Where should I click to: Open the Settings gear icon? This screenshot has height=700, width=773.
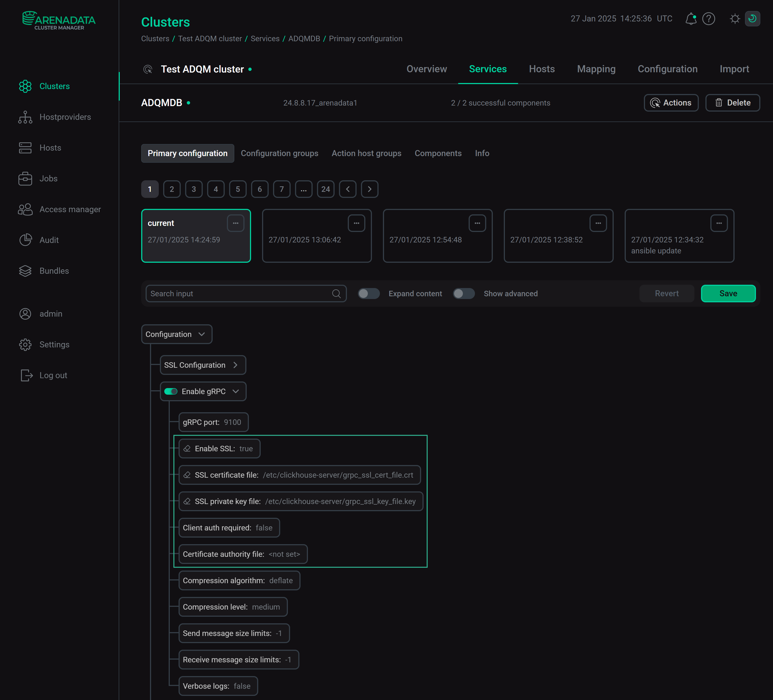pos(25,344)
